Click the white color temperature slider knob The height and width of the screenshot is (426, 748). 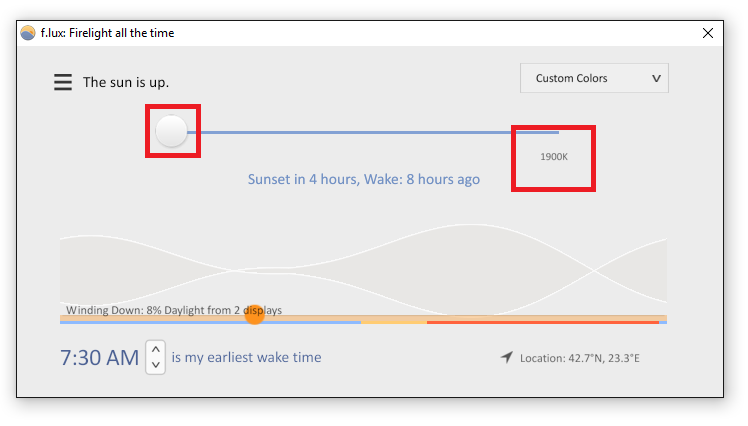[171, 131]
